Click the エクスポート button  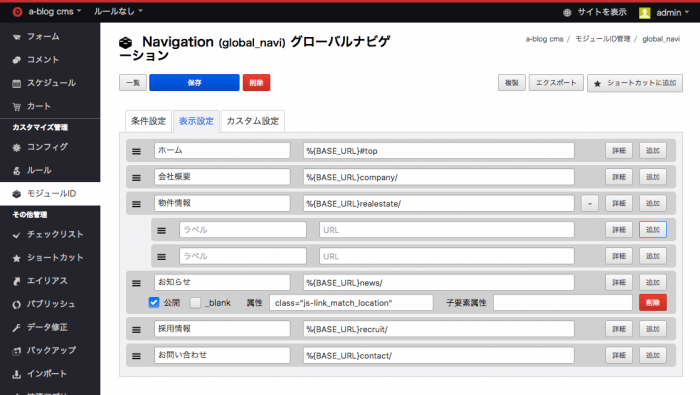point(556,83)
